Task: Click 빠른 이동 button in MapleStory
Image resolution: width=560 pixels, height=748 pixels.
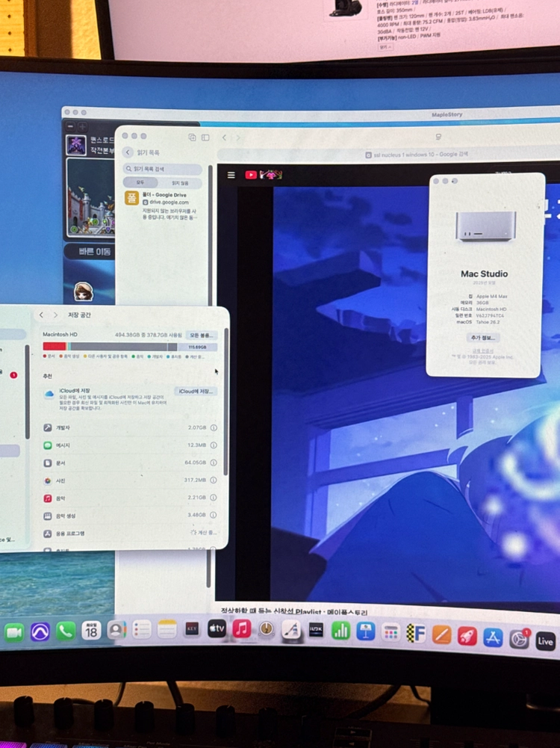Action: pyautogui.click(x=94, y=252)
